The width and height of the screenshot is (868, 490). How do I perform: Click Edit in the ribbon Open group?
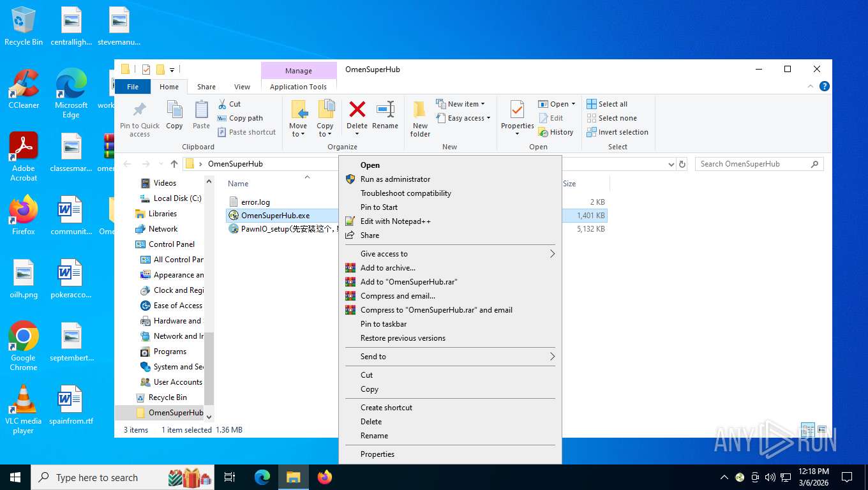pyautogui.click(x=551, y=118)
